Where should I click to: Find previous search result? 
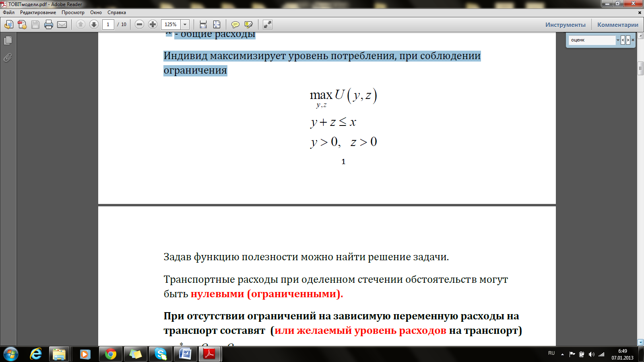point(623,40)
